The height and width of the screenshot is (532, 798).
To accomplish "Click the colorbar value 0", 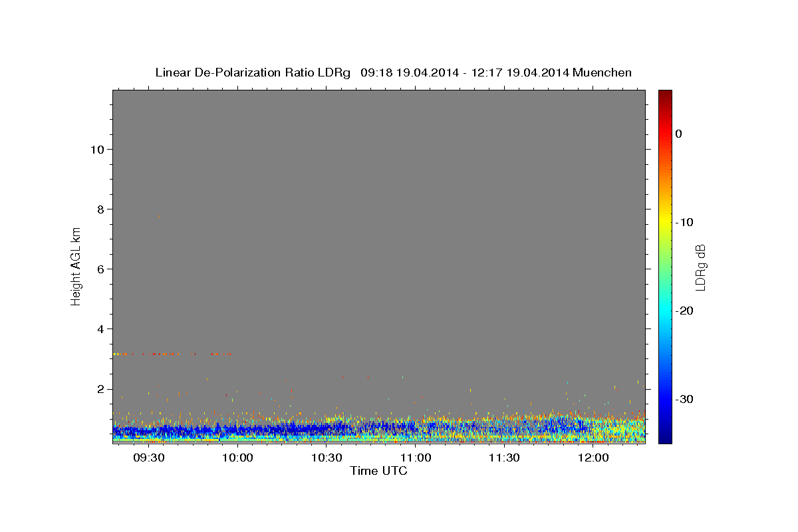I will [679, 134].
